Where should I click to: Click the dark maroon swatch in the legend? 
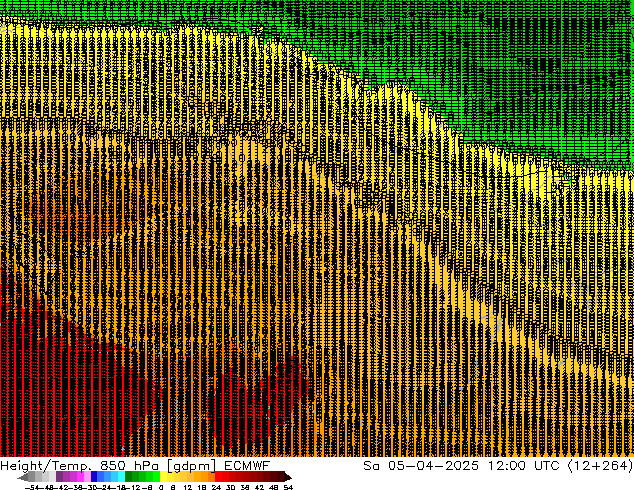(x=272, y=477)
